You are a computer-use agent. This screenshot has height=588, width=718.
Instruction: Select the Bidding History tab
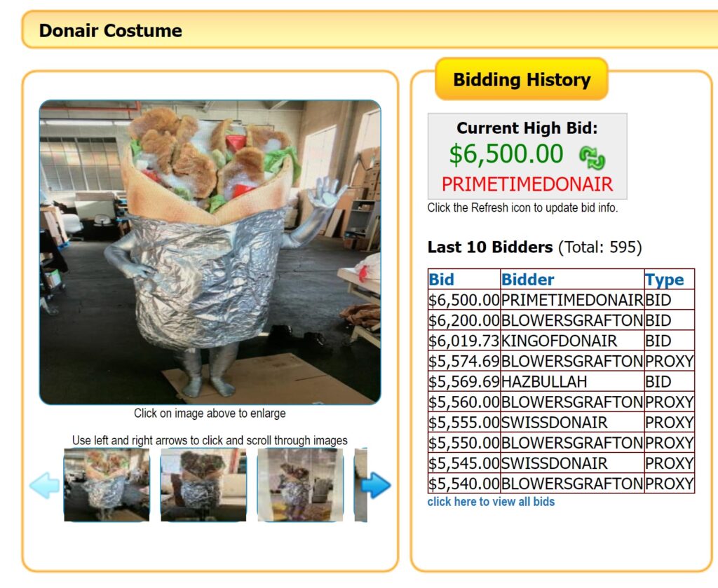pyautogui.click(x=522, y=80)
